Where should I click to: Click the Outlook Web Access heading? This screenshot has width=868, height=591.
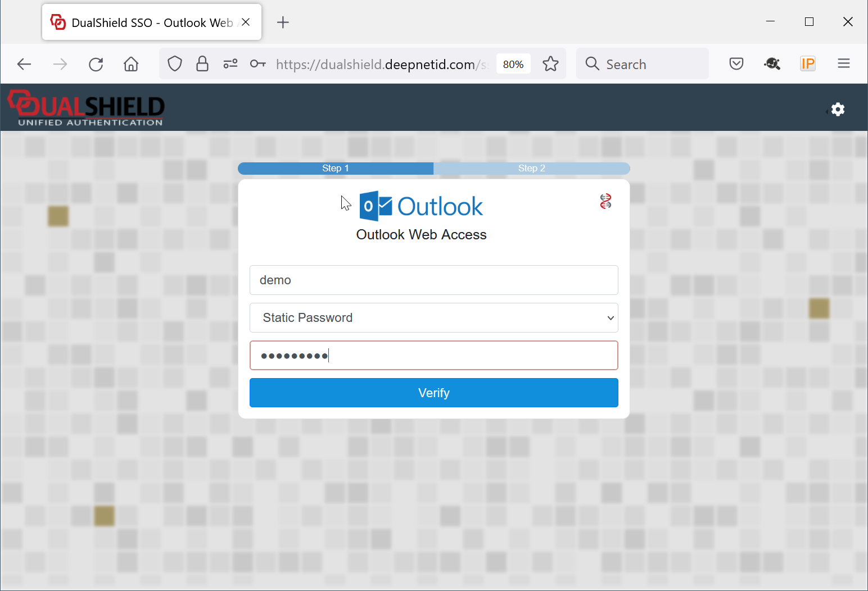[422, 235]
